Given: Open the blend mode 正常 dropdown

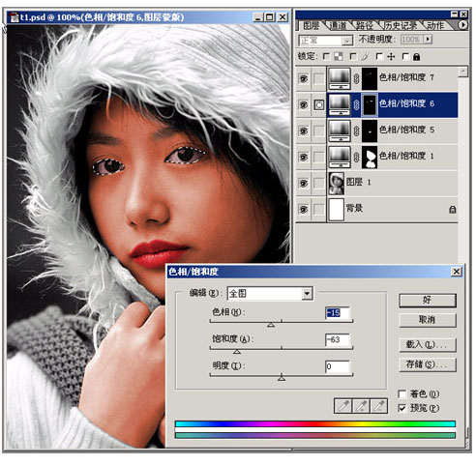Looking at the screenshot, I should coord(325,41).
